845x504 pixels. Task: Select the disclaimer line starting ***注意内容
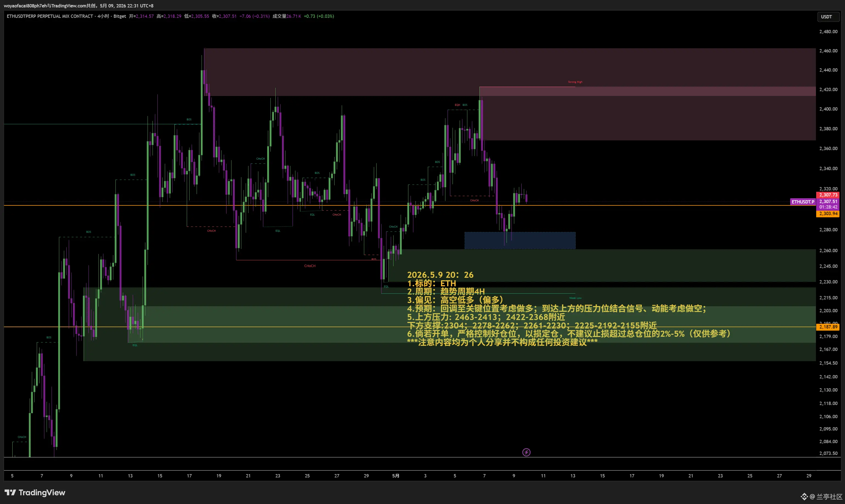(502, 342)
